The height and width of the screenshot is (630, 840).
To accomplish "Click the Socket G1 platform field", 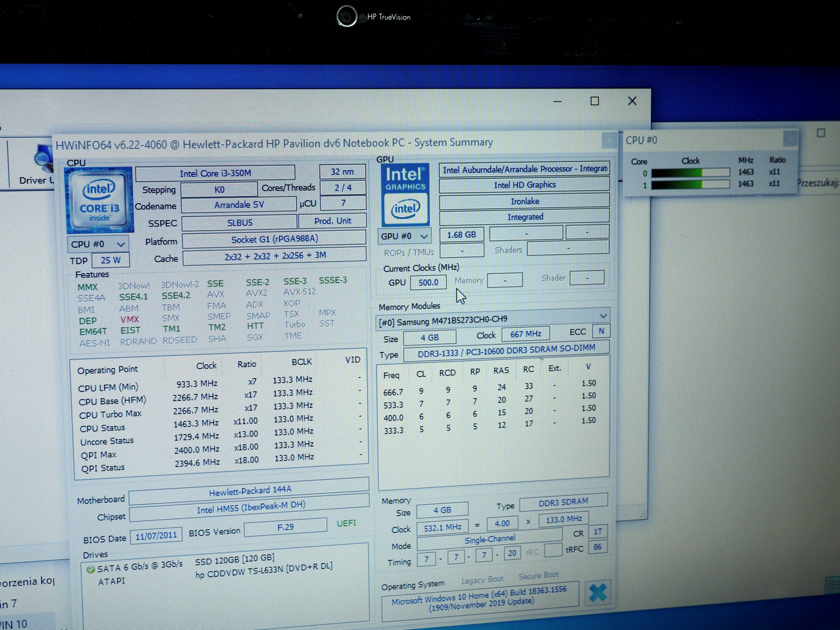I will pos(274,239).
